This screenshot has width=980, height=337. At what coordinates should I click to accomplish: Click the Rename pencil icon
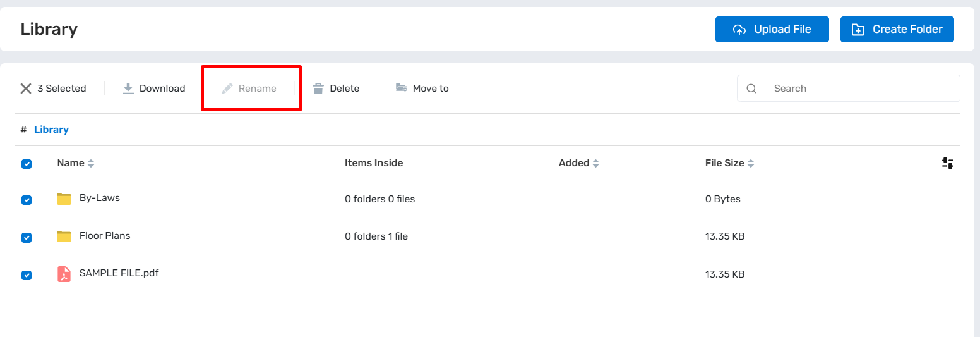click(227, 89)
